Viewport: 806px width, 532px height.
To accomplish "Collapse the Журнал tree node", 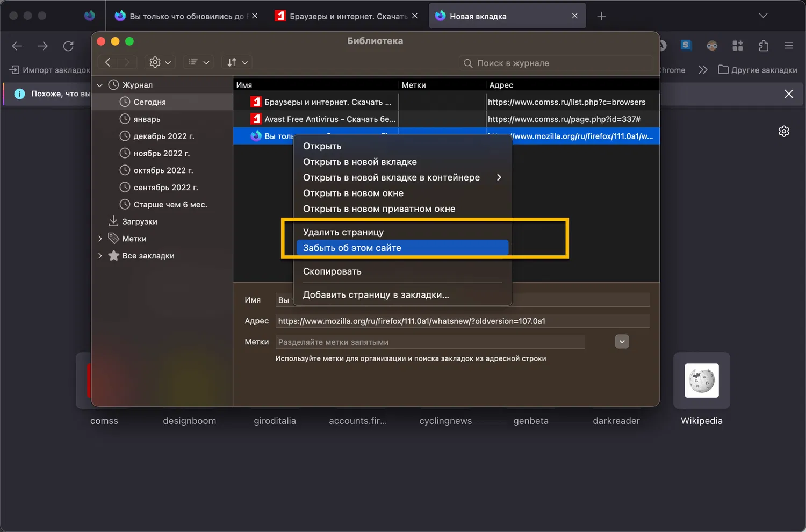I will coord(99,85).
